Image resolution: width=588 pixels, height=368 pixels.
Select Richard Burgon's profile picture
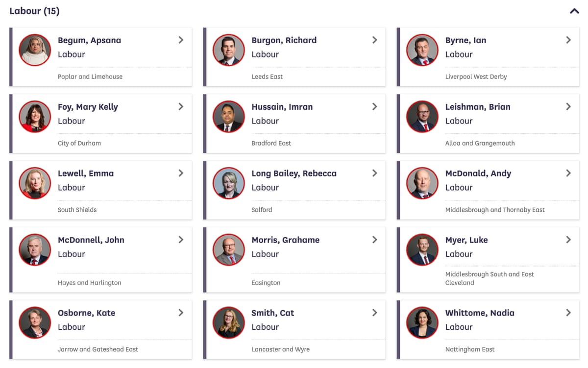click(228, 49)
